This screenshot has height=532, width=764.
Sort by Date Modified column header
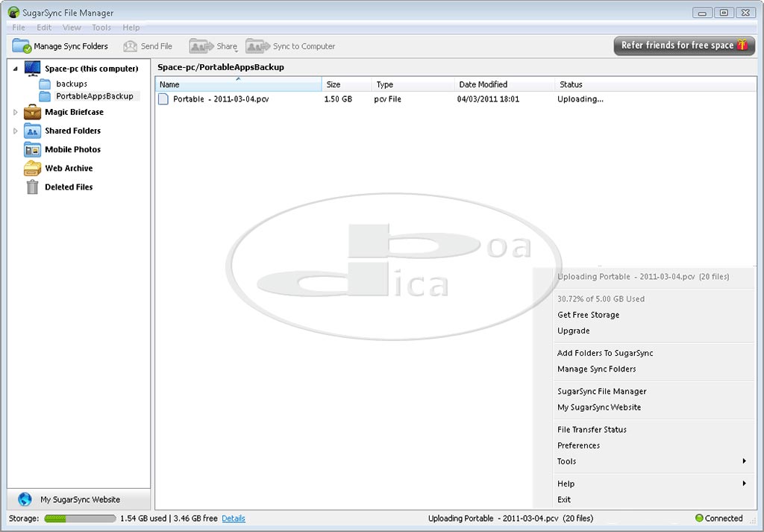[x=504, y=84]
